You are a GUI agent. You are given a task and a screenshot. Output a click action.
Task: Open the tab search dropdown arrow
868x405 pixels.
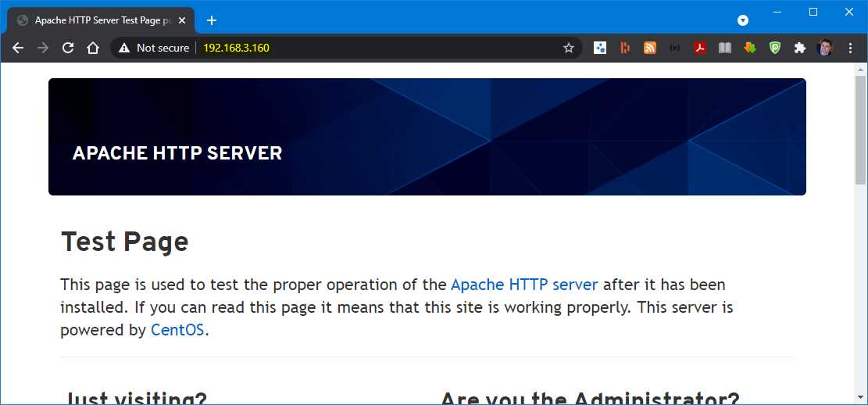(743, 20)
